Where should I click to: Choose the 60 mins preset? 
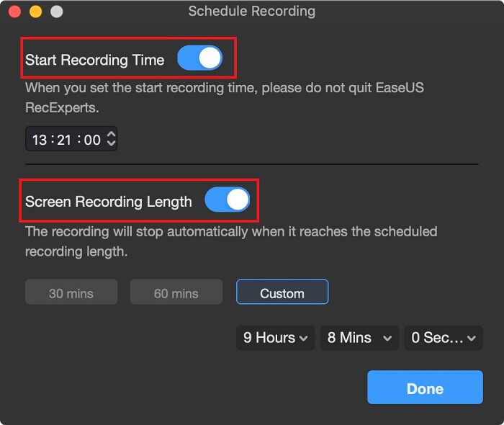tap(176, 292)
